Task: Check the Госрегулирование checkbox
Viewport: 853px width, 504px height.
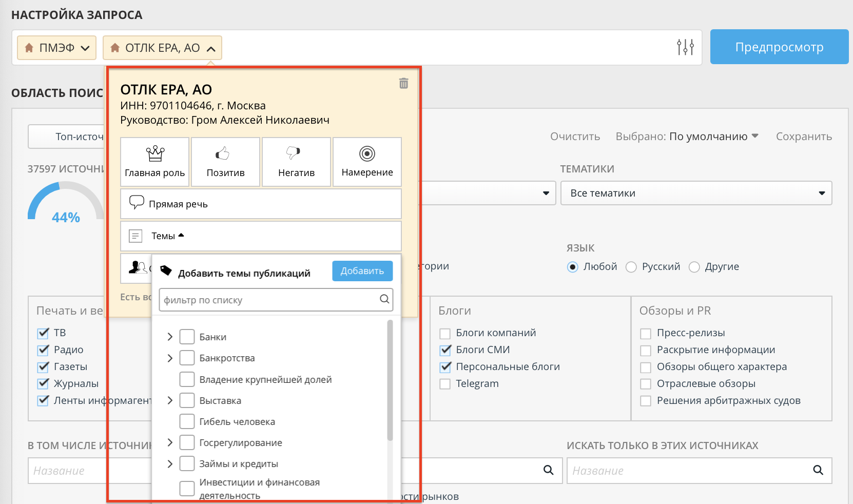Action: click(x=187, y=442)
